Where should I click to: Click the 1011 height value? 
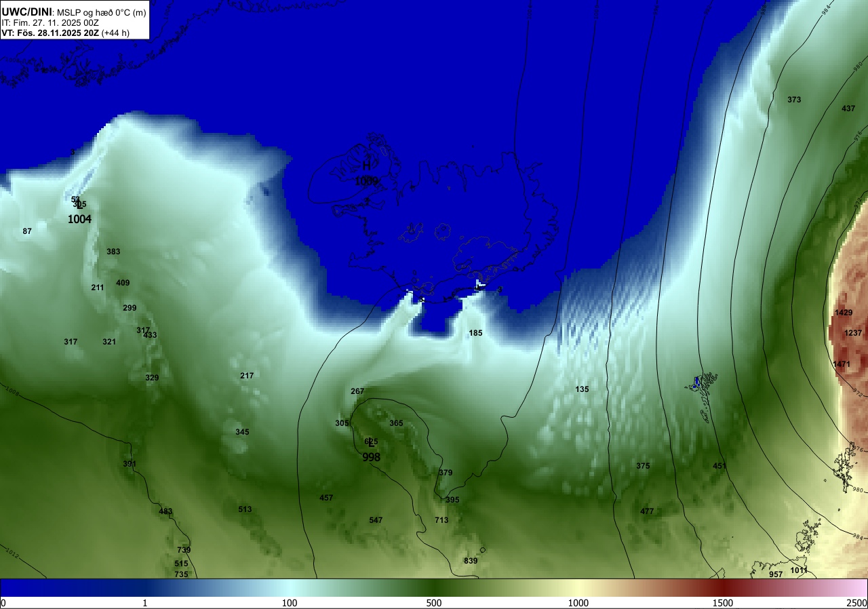[x=799, y=570]
